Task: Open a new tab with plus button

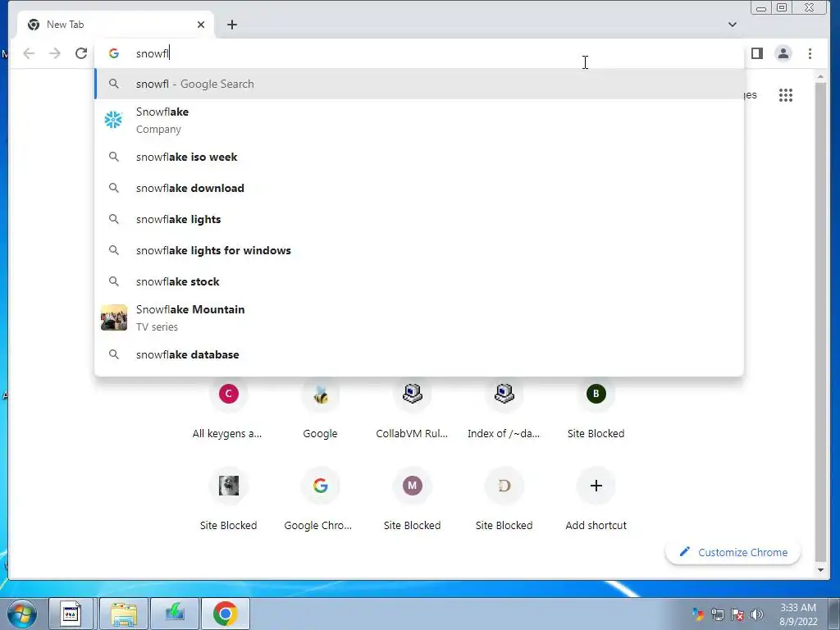Action: pos(232,25)
